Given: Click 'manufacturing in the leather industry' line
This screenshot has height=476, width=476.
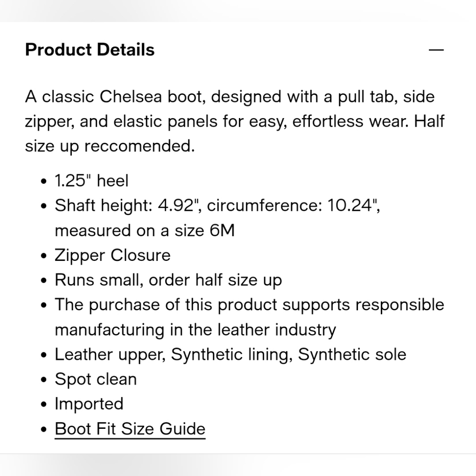Looking at the screenshot, I should coord(195,330).
